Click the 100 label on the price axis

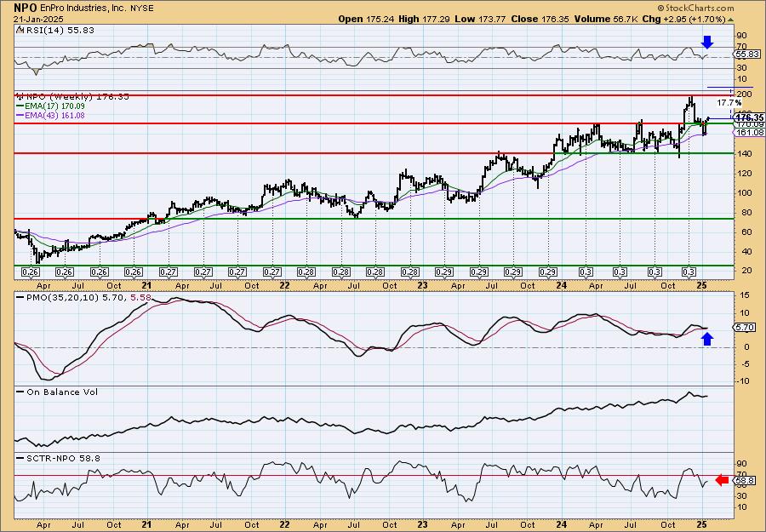coord(745,192)
